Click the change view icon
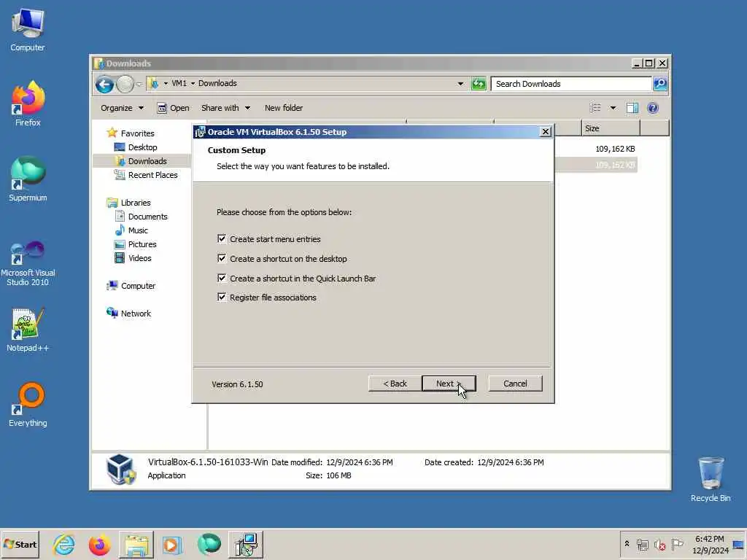747x560 pixels. (595, 108)
